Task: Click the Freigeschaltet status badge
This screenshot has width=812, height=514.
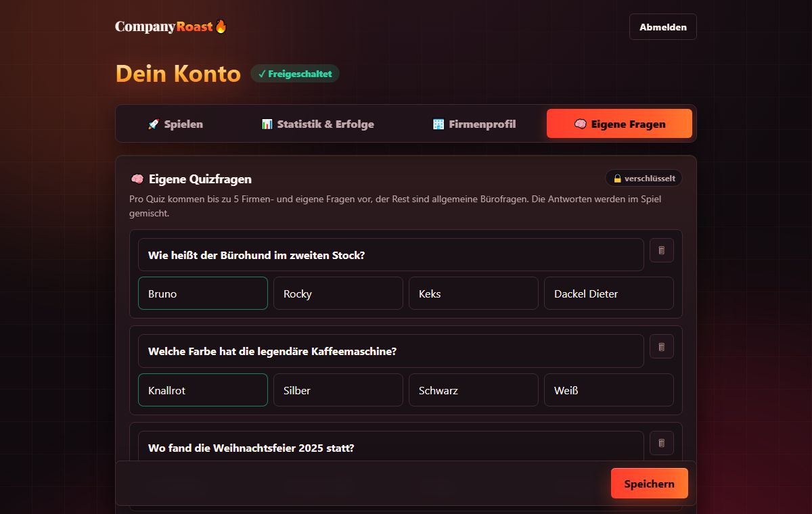Action: click(x=295, y=74)
